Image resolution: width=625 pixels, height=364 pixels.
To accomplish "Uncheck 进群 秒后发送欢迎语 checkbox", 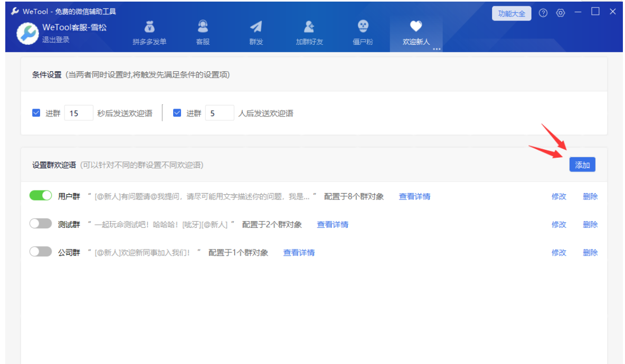I will 36,113.
